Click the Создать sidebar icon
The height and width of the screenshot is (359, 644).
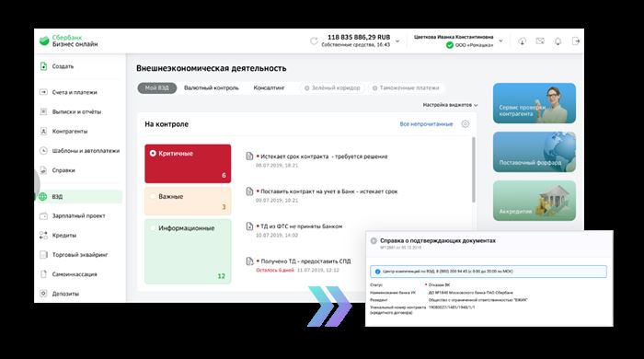[43, 66]
